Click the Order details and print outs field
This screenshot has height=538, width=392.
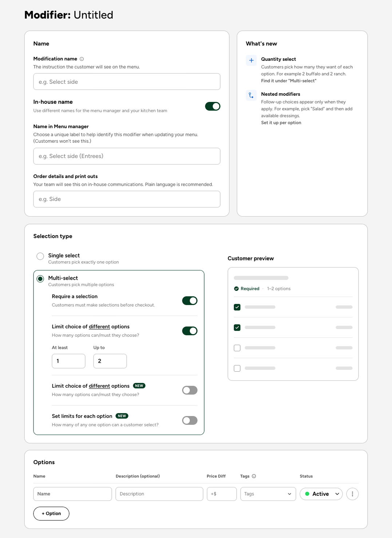pyautogui.click(x=127, y=199)
